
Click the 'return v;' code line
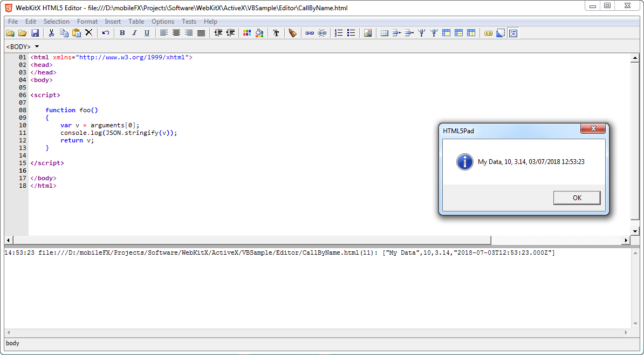(x=77, y=140)
